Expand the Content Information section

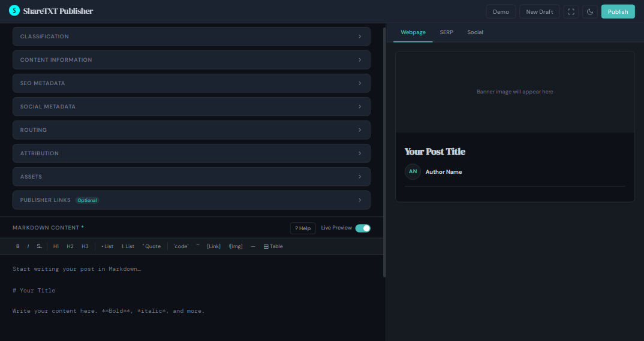(x=191, y=60)
